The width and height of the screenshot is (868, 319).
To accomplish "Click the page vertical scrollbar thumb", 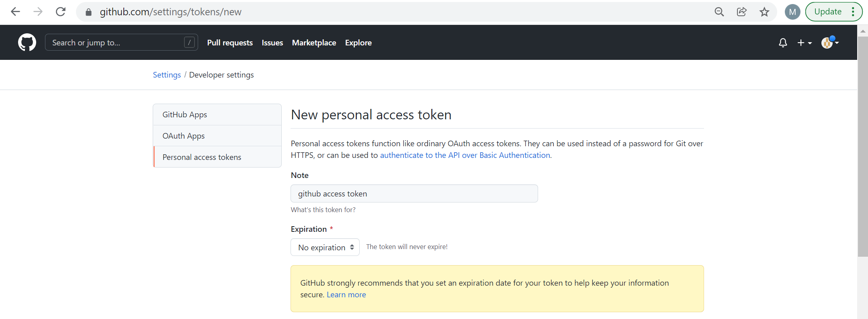I will pos(863,147).
